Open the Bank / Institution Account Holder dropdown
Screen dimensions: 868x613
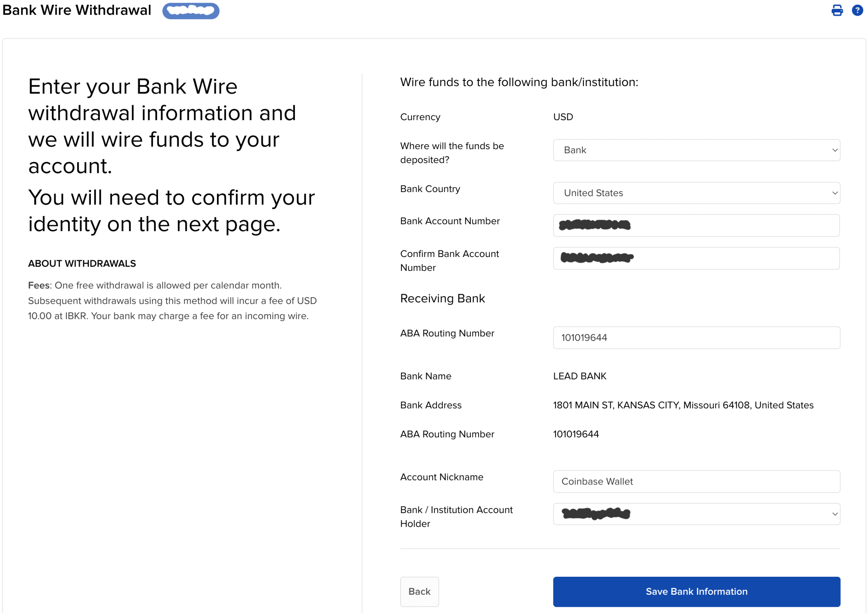click(696, 514)
